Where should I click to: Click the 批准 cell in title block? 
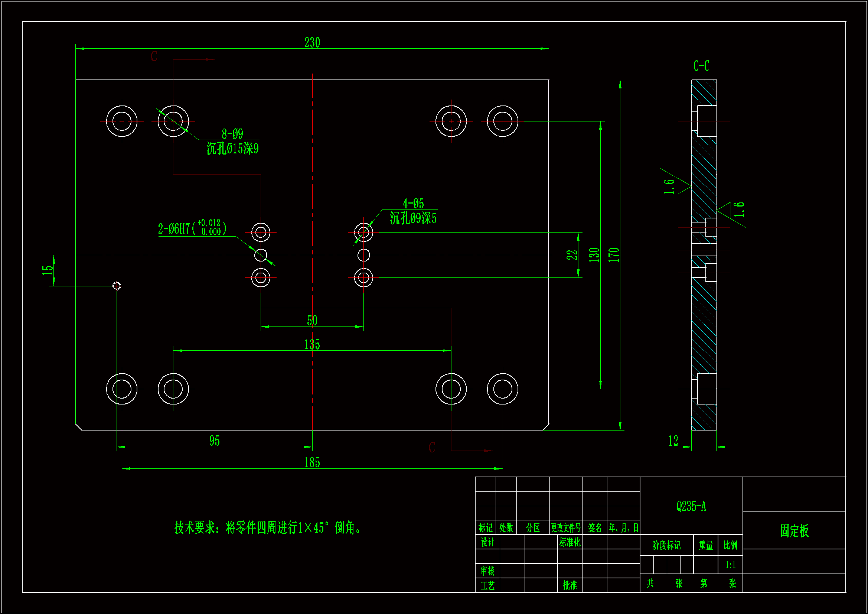tap(570, 585)
